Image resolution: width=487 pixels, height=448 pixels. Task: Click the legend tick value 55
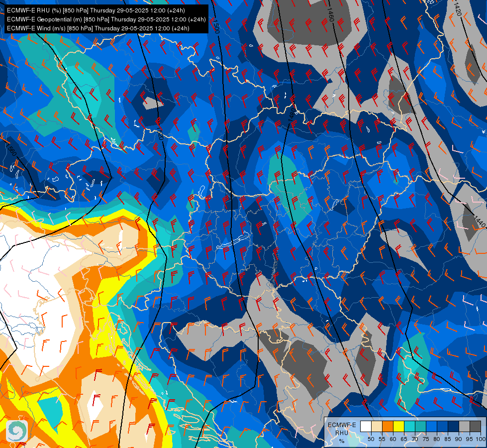[x=382, y=439]
